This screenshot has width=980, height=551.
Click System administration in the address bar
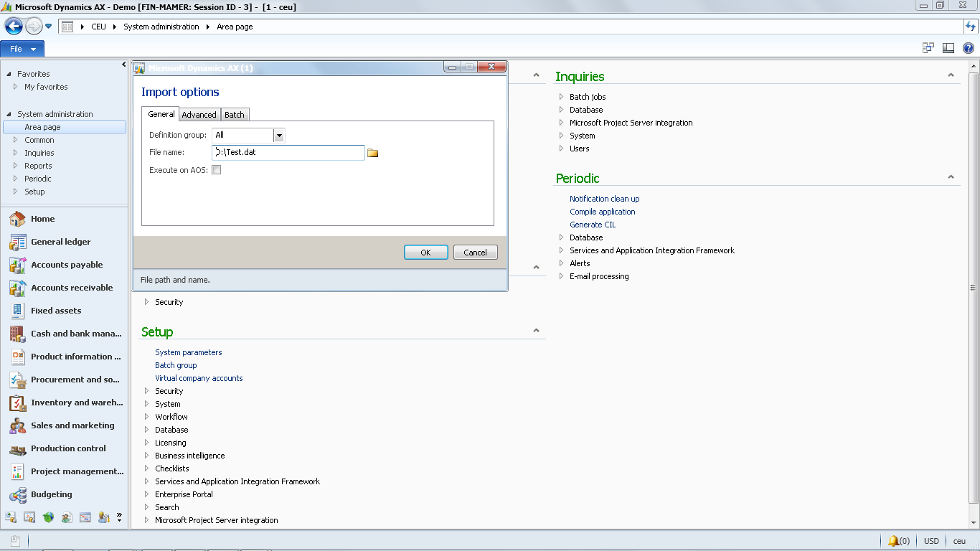tap(161, 27)
